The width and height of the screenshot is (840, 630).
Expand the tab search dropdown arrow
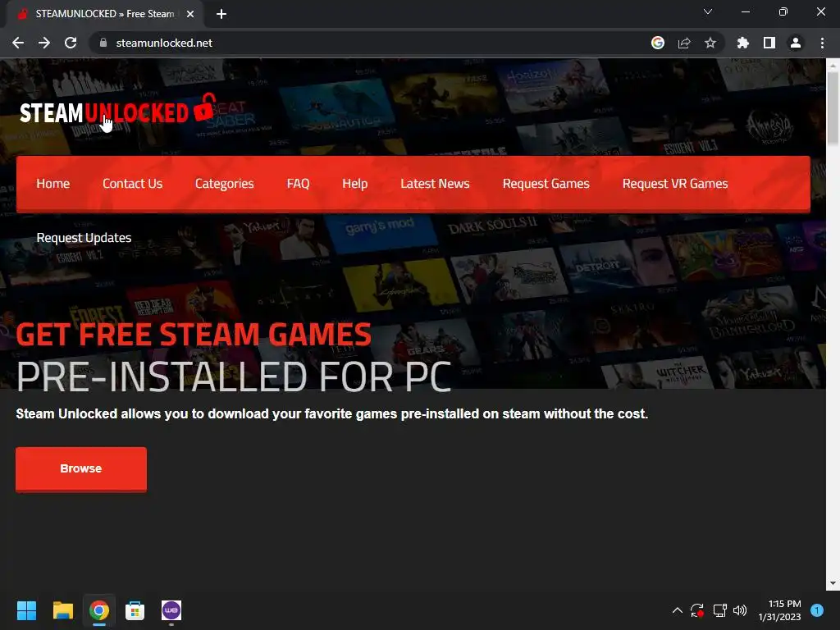(708, 11)
